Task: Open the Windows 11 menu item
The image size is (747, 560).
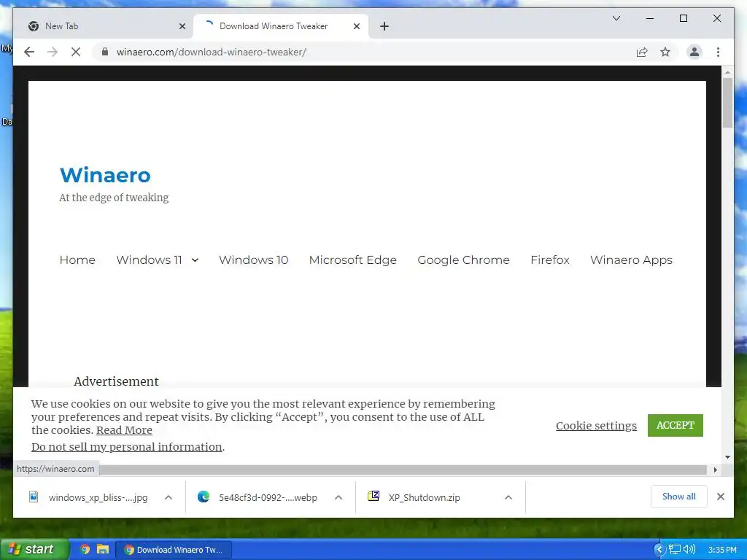Action: pos(149,260)
